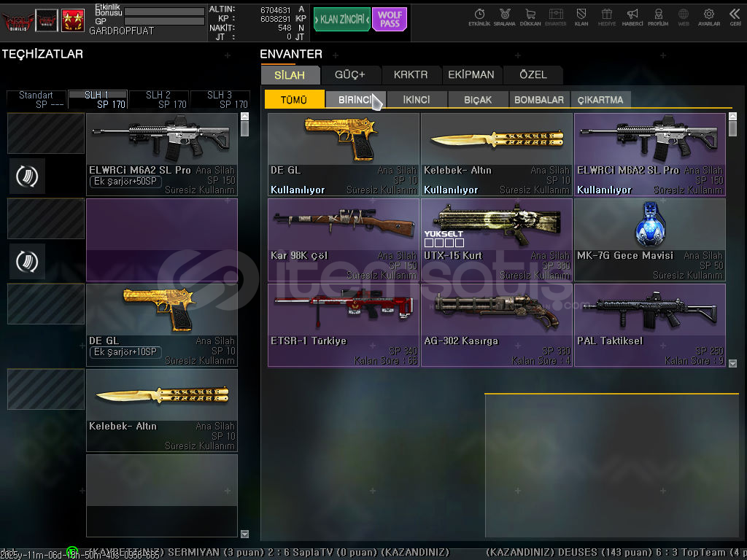Screen dimensions: 747x560
Task: Click Ek şarjör+10SP on DE GL
Action: tap(125, 352)
